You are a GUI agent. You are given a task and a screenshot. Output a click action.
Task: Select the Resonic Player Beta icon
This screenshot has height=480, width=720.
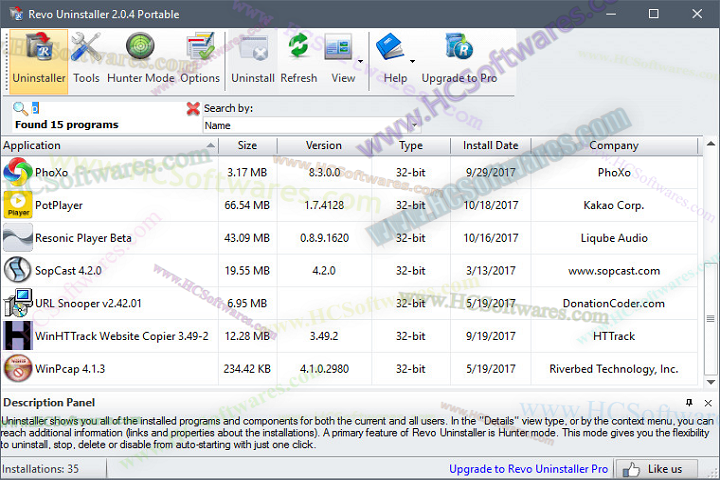click(x=18, y=237)
